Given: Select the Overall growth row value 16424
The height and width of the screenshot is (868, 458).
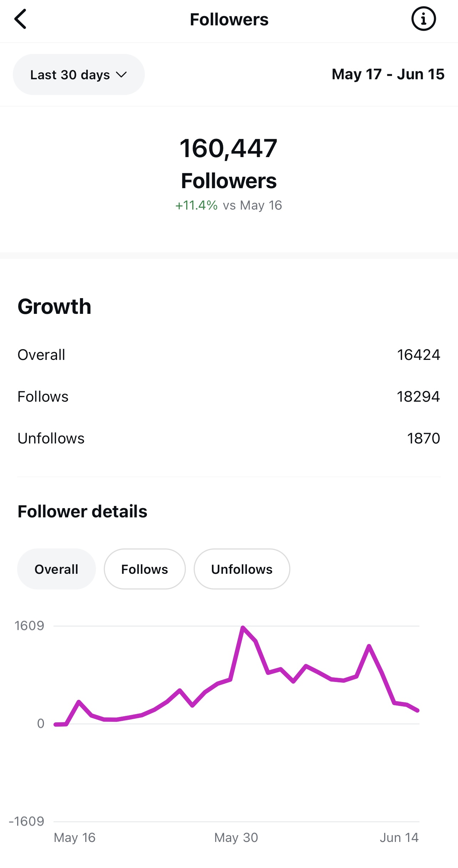Looking at the screenshot, I should point(418,355).
